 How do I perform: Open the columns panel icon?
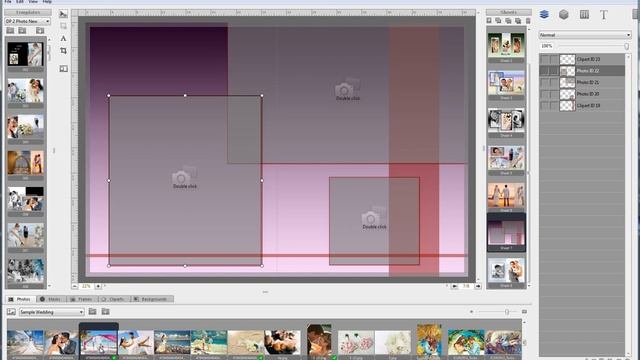(584, 15)
